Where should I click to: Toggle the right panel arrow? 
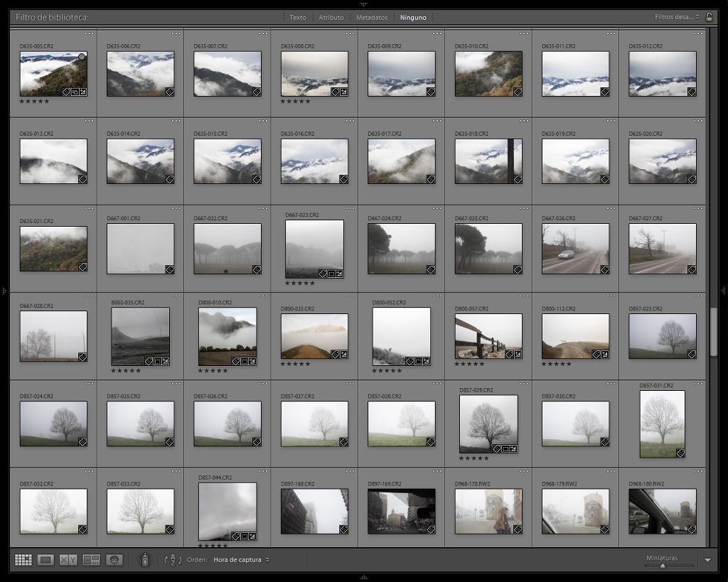724,291
